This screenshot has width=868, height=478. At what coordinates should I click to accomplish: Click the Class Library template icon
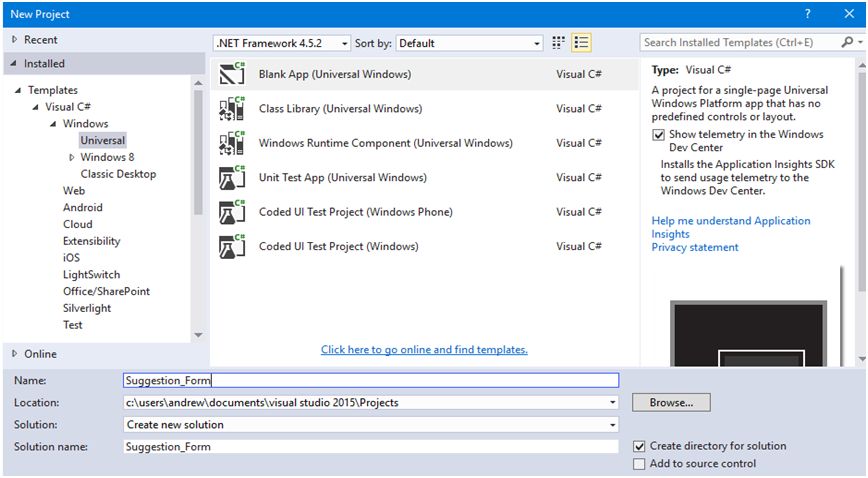[x=232, y=109]
